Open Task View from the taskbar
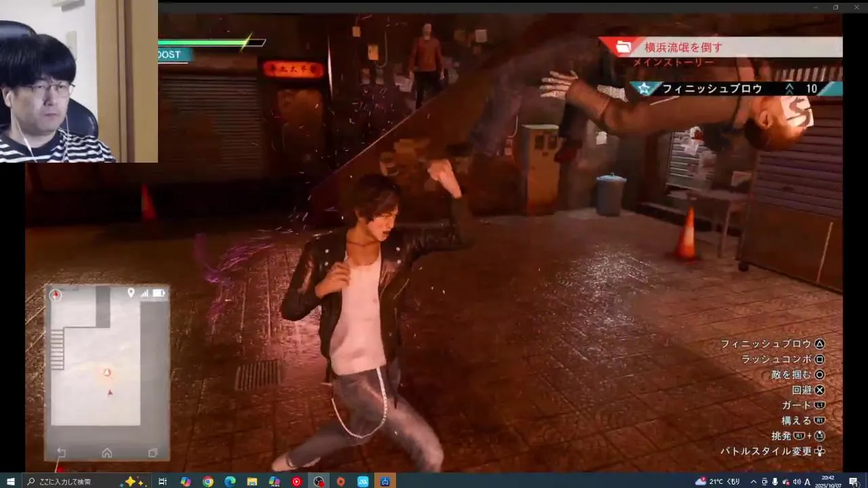 click(x=163, y=481)
